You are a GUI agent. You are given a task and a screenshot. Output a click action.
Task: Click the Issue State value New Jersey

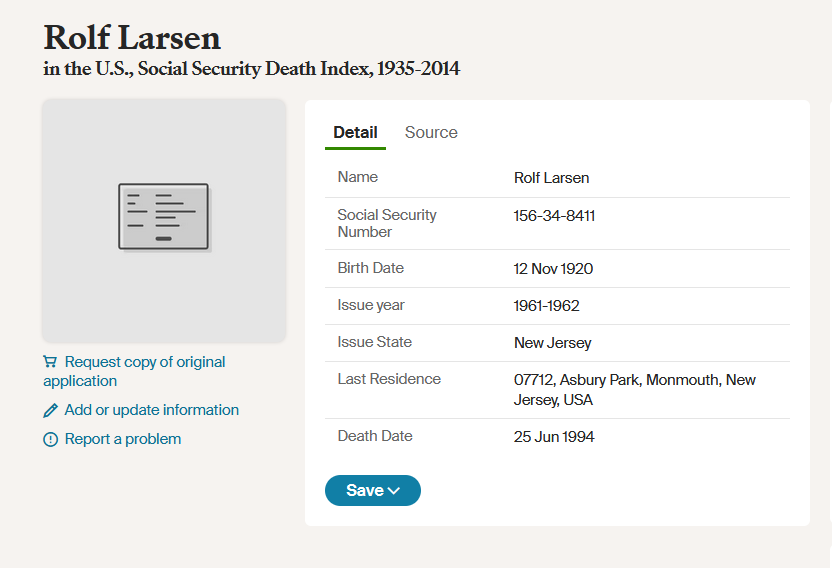click(x=552, y=343)
